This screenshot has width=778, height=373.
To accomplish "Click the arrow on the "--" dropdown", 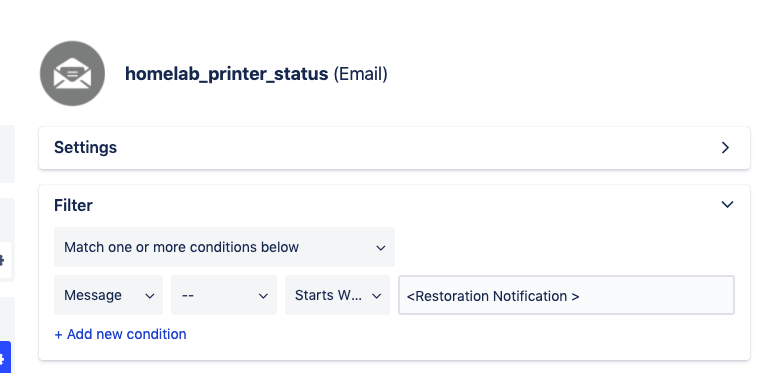I will click(x=263, y=296).
